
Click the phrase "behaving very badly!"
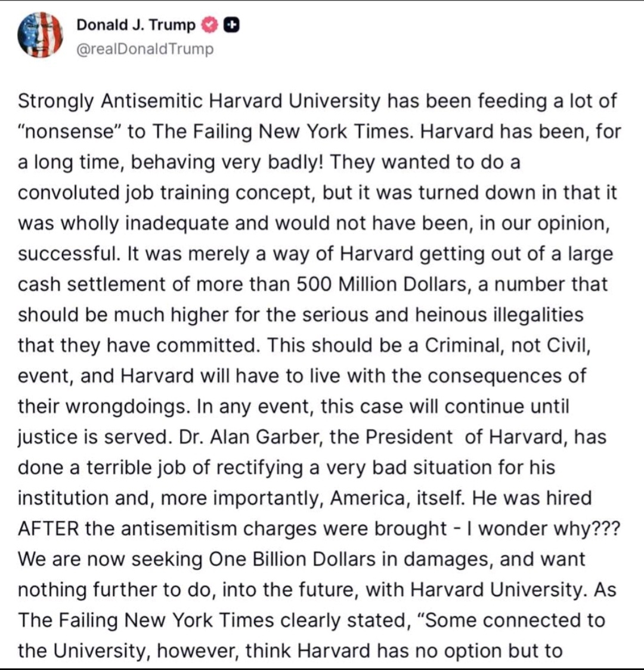point(227,162)
